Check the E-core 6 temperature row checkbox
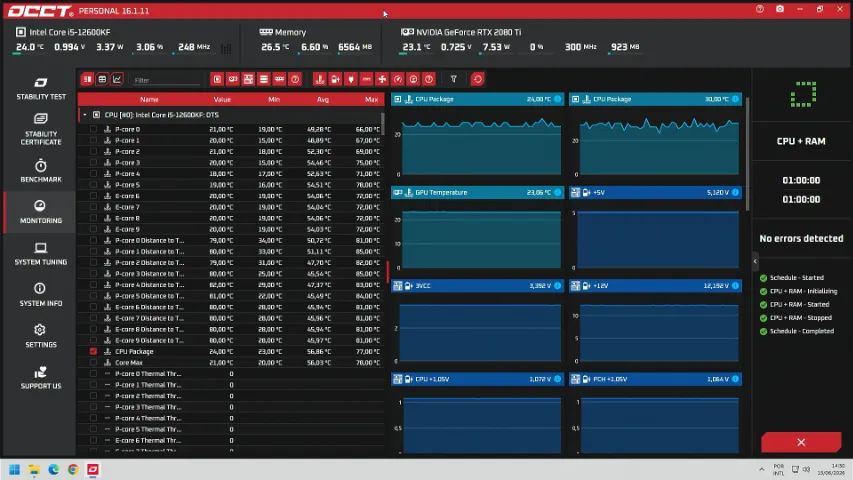This screenshot has width=853, height=480. [93, 196]
